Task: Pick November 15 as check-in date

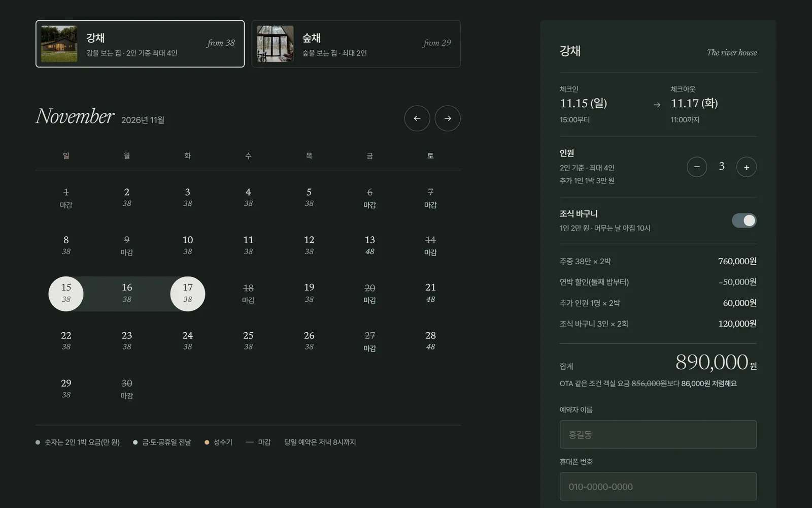Action: [x=66, y=294]
